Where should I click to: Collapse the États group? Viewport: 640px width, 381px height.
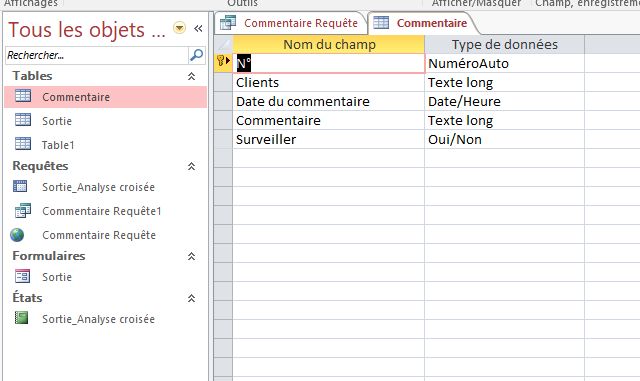tap(191, 298)
